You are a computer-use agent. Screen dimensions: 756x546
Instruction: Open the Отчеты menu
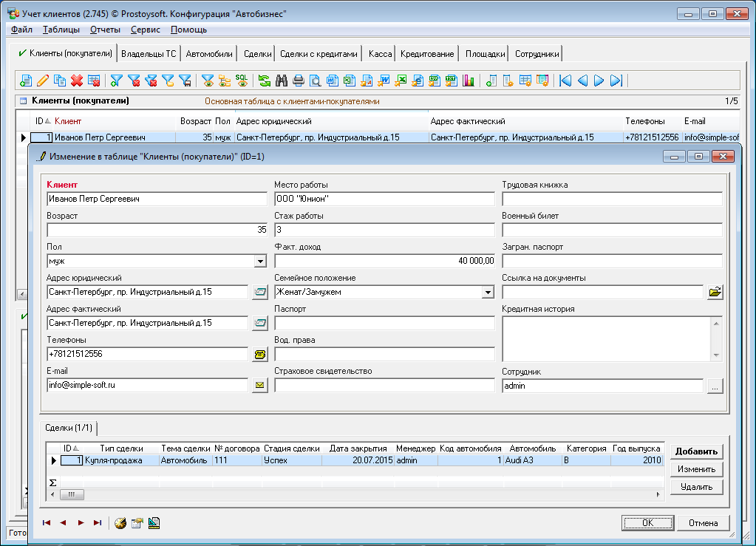pyautogui.click(x=105, y=30)
